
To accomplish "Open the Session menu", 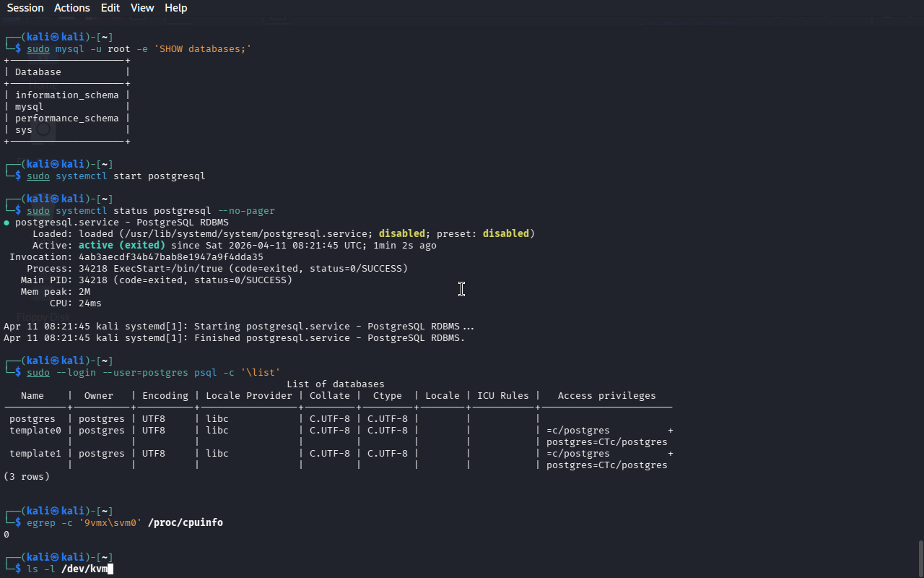I will (x=25, y=8).
